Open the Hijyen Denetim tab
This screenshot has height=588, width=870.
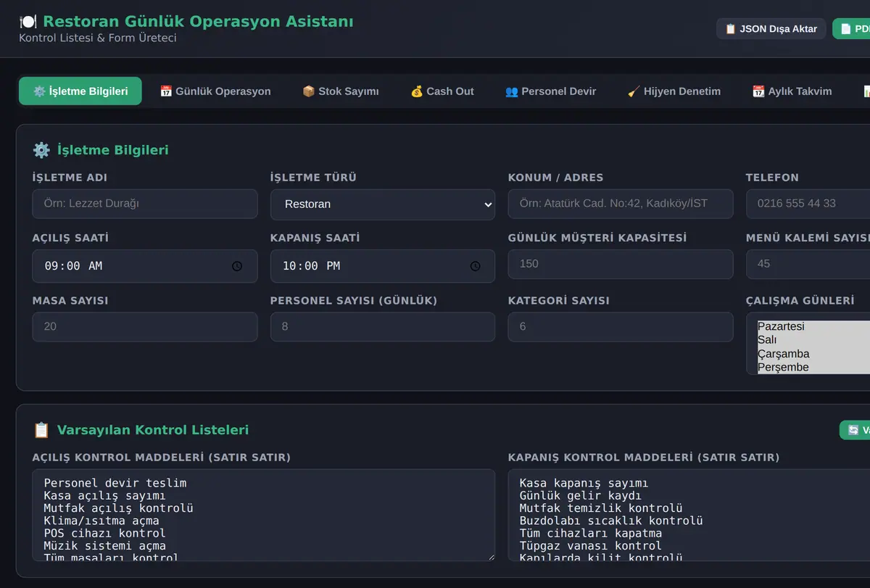click(x=674, y=91)
